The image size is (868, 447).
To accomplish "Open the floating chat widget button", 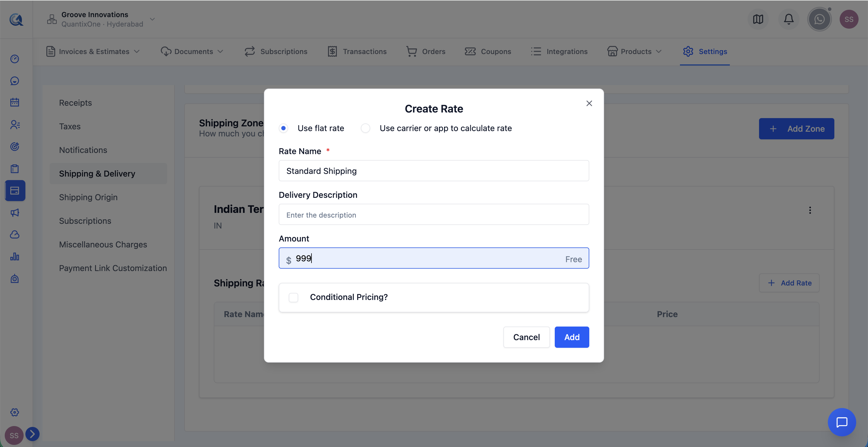I will 842,422.
